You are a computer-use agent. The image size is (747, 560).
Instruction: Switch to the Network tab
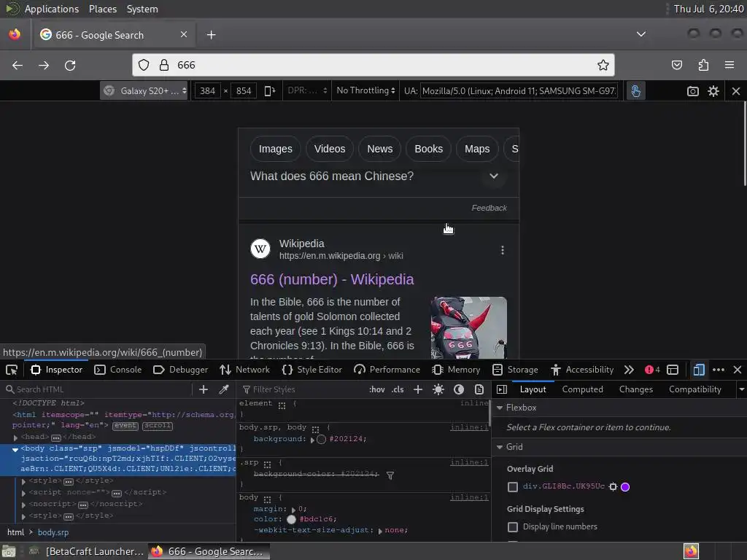pyautogui.click(x=245, y=370)
